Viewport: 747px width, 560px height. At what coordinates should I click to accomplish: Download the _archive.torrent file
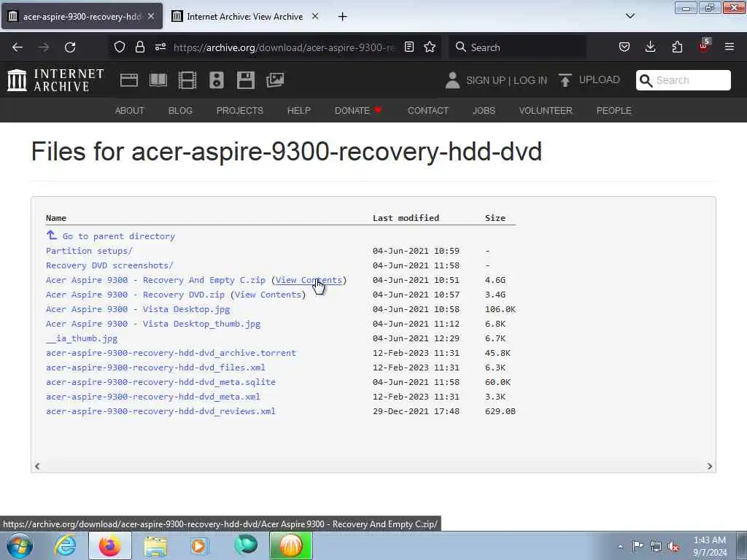(171, 353)
